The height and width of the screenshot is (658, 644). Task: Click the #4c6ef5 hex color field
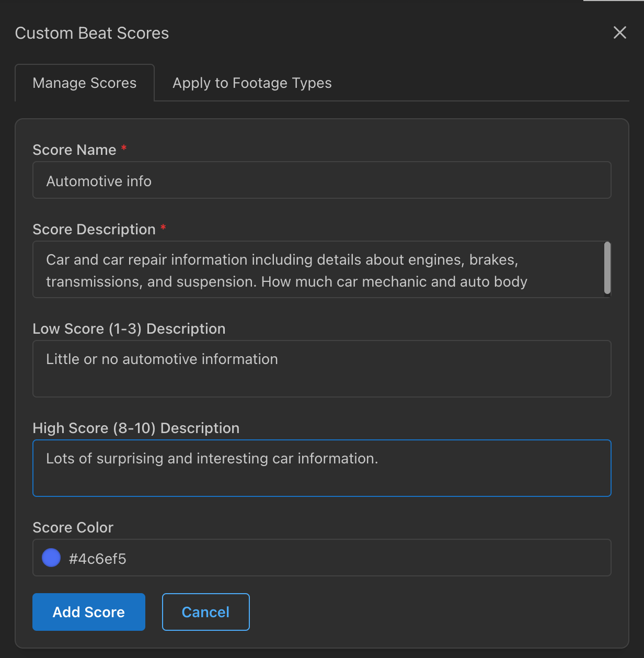tap(322, 558)
